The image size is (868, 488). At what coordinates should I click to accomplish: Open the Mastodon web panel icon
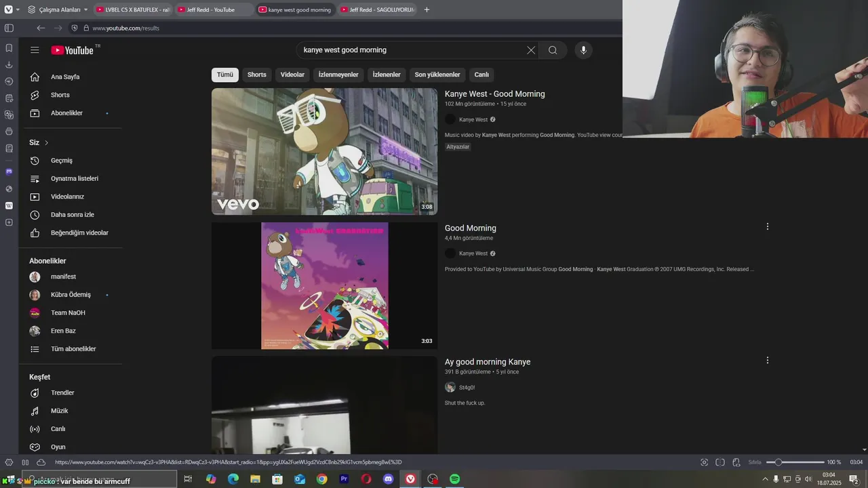[9, 171]
